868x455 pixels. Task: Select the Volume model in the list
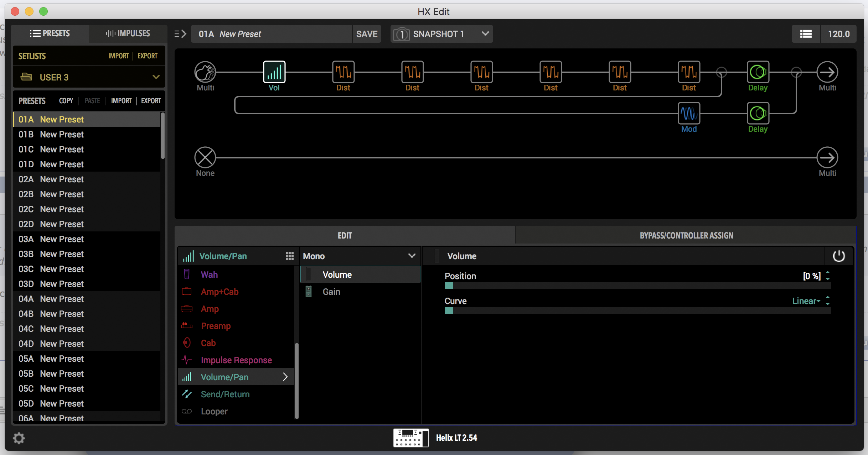pos(360,274)
